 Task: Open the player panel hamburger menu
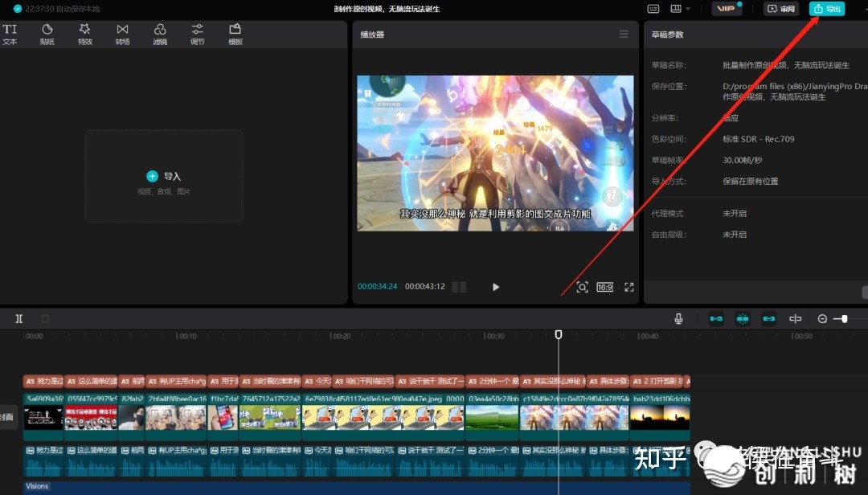point(624,35)
